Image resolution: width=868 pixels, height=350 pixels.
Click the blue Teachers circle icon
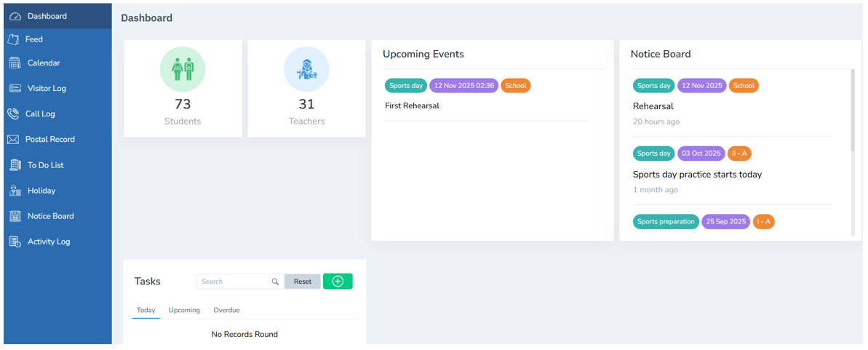pos(307,69)
